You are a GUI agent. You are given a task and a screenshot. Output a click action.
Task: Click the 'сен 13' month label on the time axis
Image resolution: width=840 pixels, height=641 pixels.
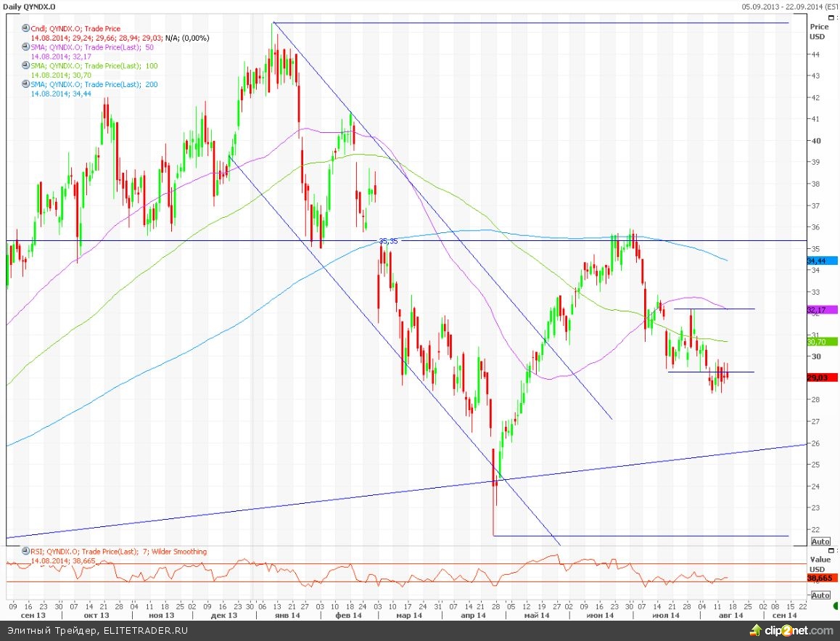click(34, 616)
